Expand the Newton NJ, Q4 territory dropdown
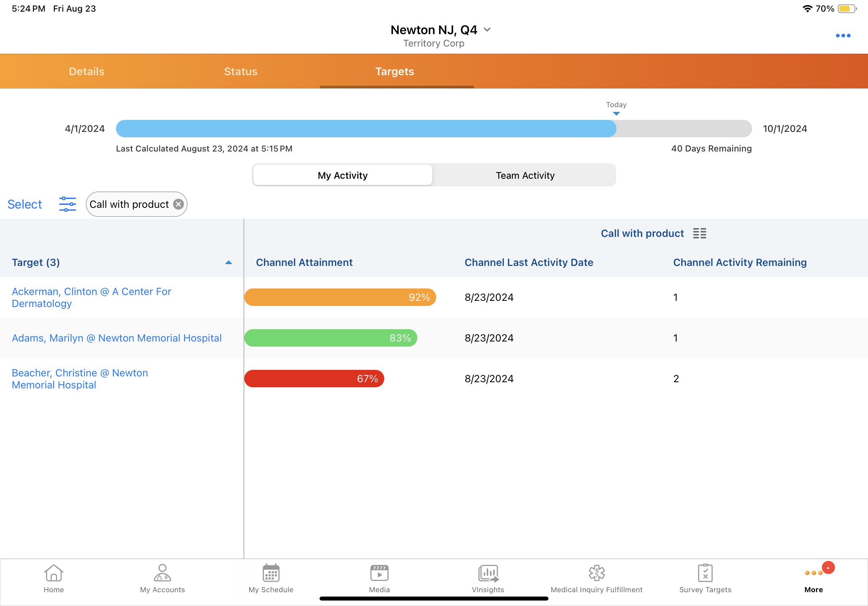The width and height of the screenshot is (868, 606). point(487,30)
